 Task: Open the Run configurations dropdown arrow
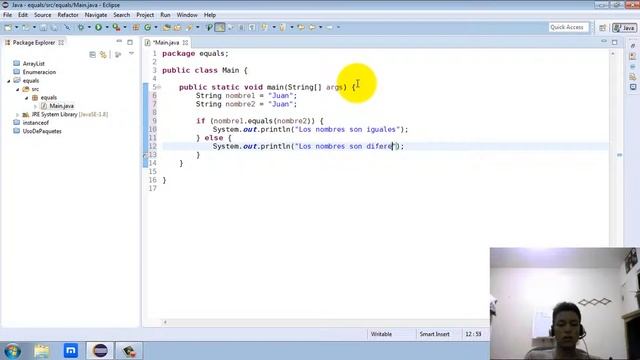click(107, 27)
